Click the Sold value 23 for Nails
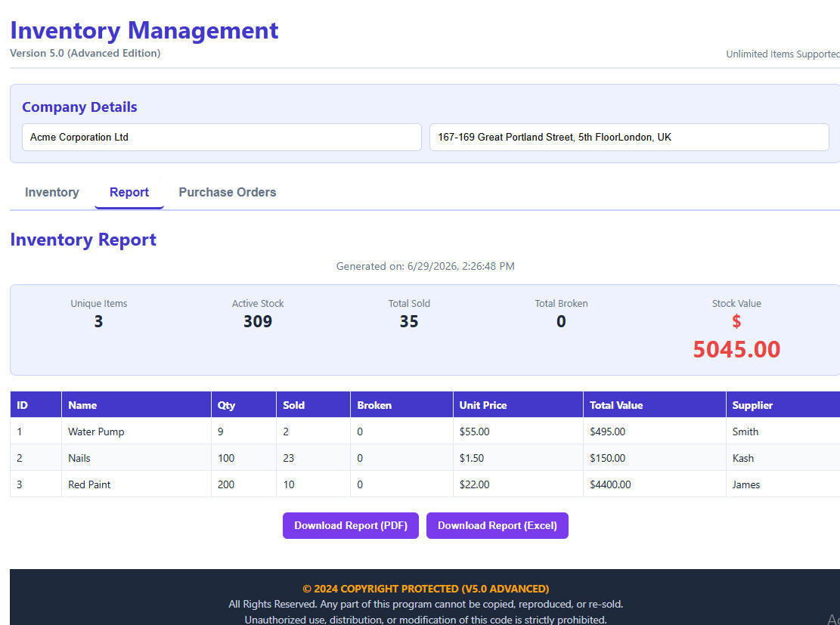The height and width of the screenshot is (625, 840). click(x=313, y=458)
